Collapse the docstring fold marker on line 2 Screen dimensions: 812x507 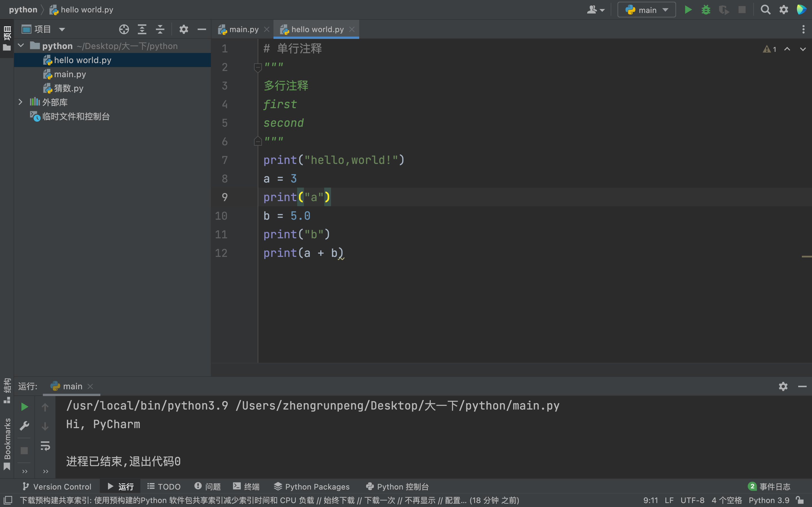[x=258, y=67]
